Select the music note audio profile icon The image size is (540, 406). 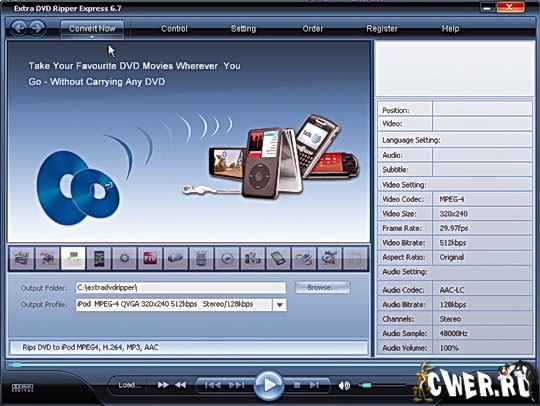pyautogui.click(x=355, y=258)
